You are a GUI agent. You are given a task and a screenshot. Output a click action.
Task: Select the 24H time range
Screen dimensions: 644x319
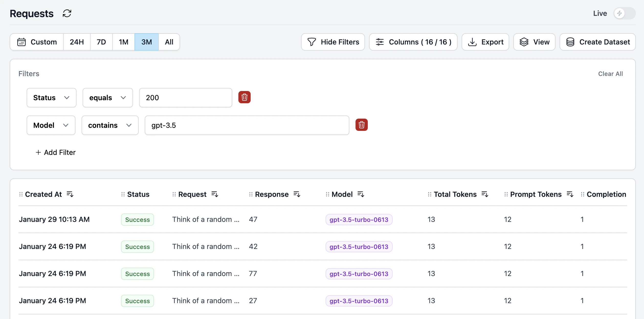click(76, 42)
